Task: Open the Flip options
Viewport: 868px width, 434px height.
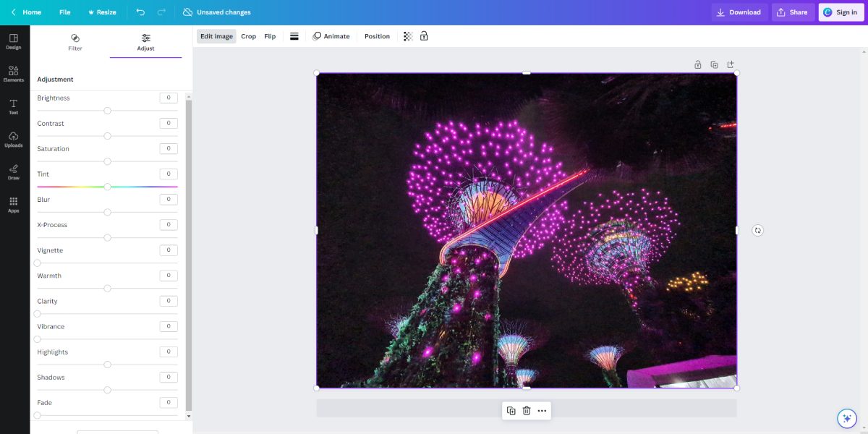Action: click(x=269, y=35)
